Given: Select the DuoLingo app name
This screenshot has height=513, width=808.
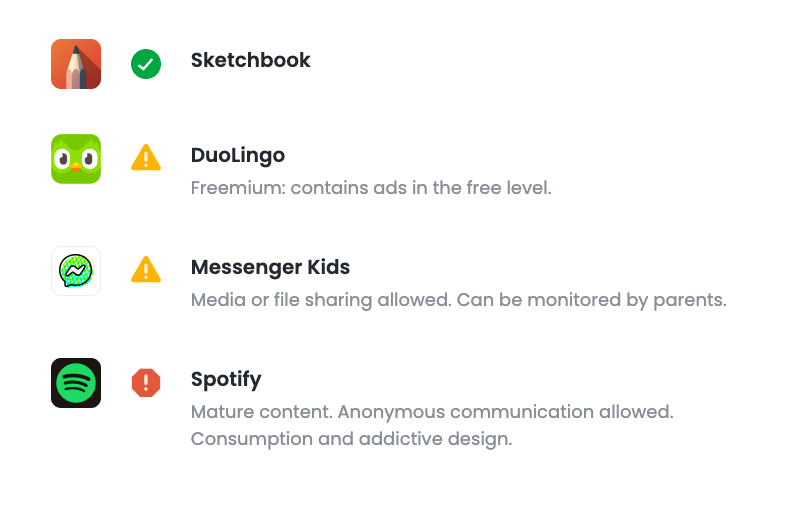Looking at the screenshot, I should pos(238,156).
